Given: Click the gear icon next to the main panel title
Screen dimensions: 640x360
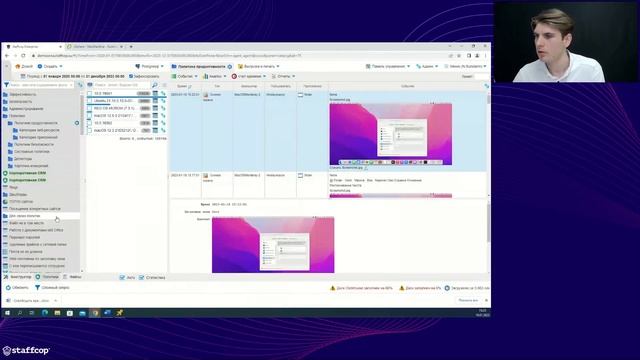Looking at the screenshot, I should pos(230,67).
